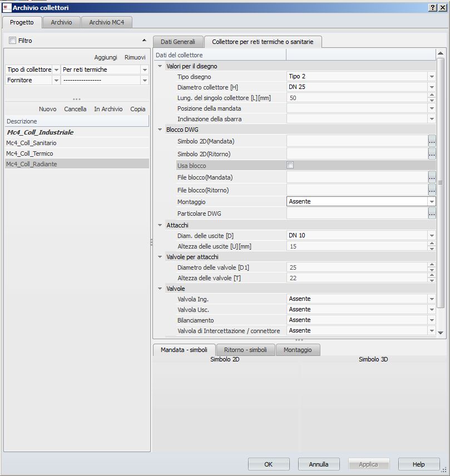
Task: Click the OK button
Action: pos(269,464)
